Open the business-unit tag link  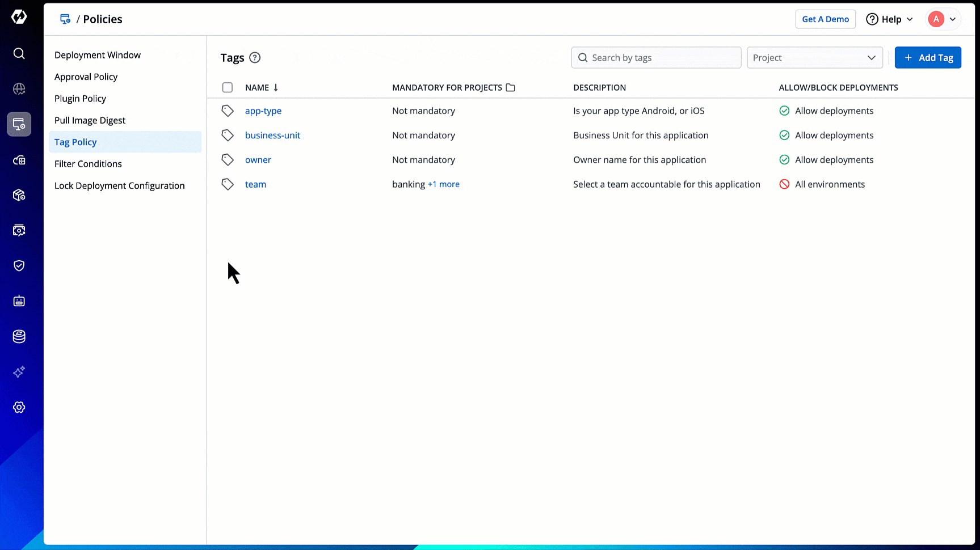pyautogui.click(x=272, y=136)
